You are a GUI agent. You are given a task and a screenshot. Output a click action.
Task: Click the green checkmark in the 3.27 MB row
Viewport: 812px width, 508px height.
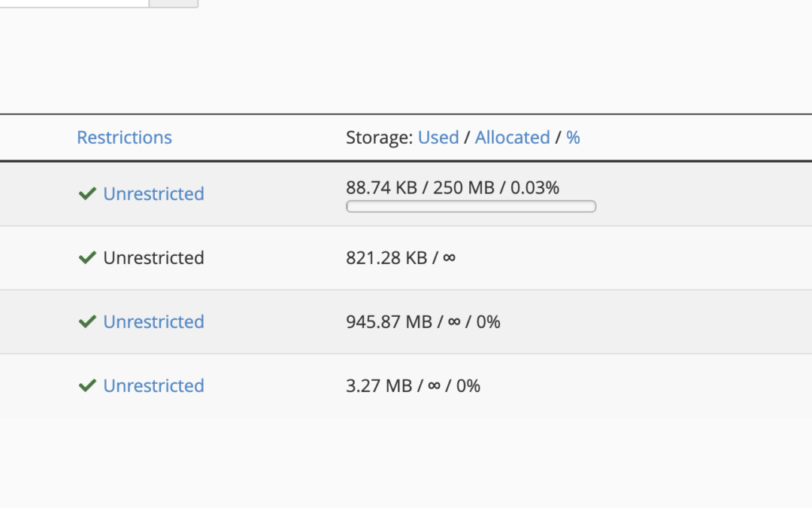(x=87, y=385)
